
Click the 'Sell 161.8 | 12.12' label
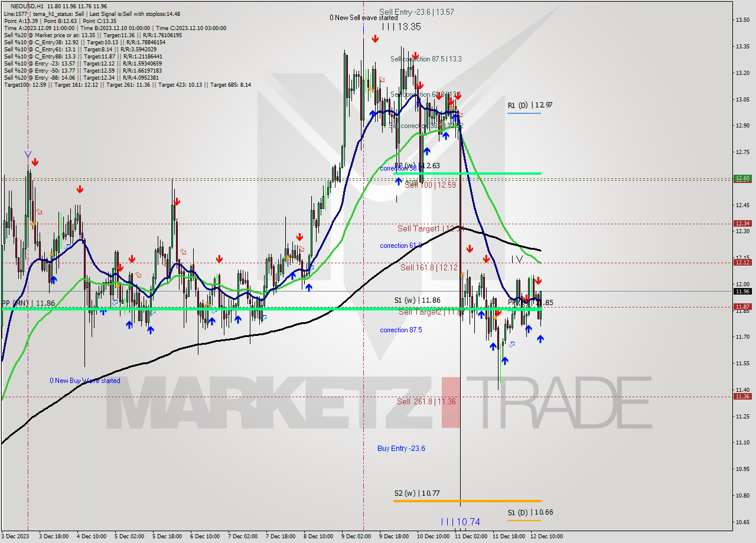coord(429,267)
